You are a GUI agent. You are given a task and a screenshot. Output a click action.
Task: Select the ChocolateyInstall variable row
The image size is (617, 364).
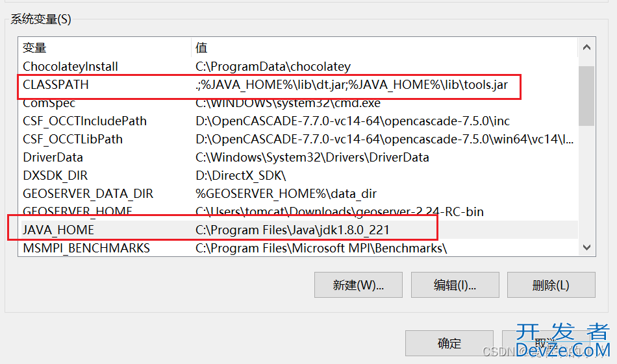(298, 66)
